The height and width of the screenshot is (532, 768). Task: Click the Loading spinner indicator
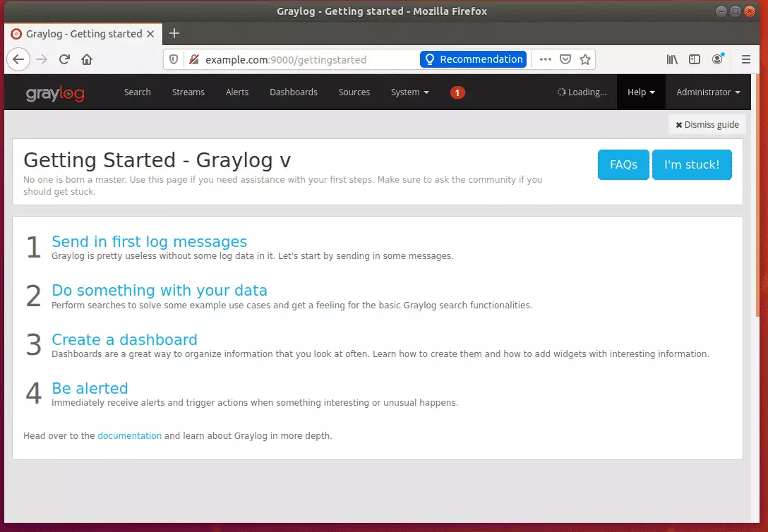[582, 92]
